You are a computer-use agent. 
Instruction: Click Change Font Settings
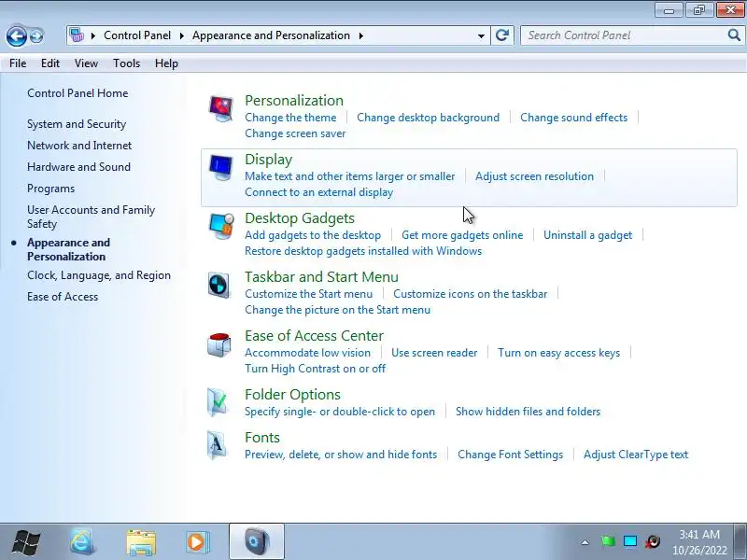pos(510,455)
